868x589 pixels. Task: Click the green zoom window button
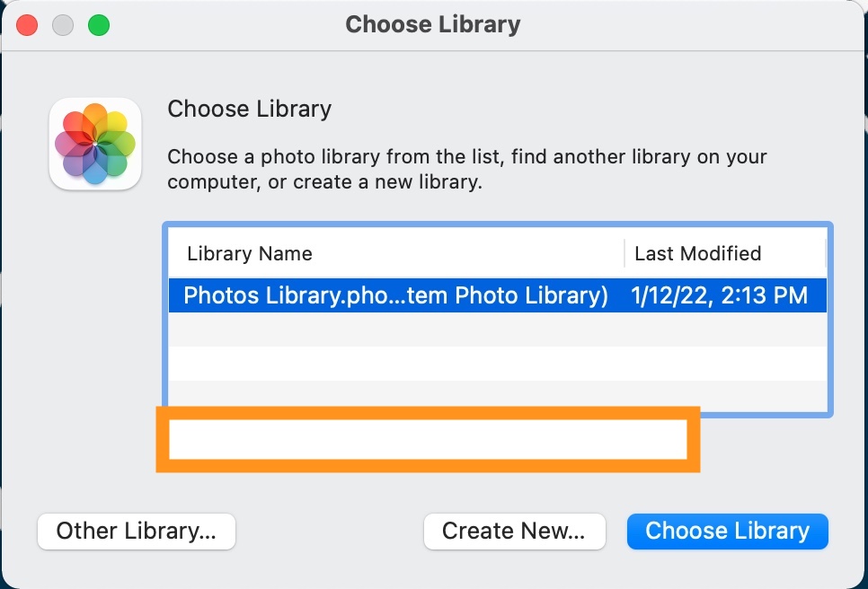[98, 25]
